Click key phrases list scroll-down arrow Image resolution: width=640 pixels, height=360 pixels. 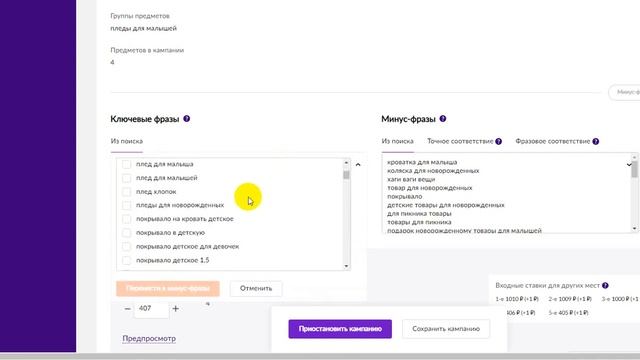[346, 266]
